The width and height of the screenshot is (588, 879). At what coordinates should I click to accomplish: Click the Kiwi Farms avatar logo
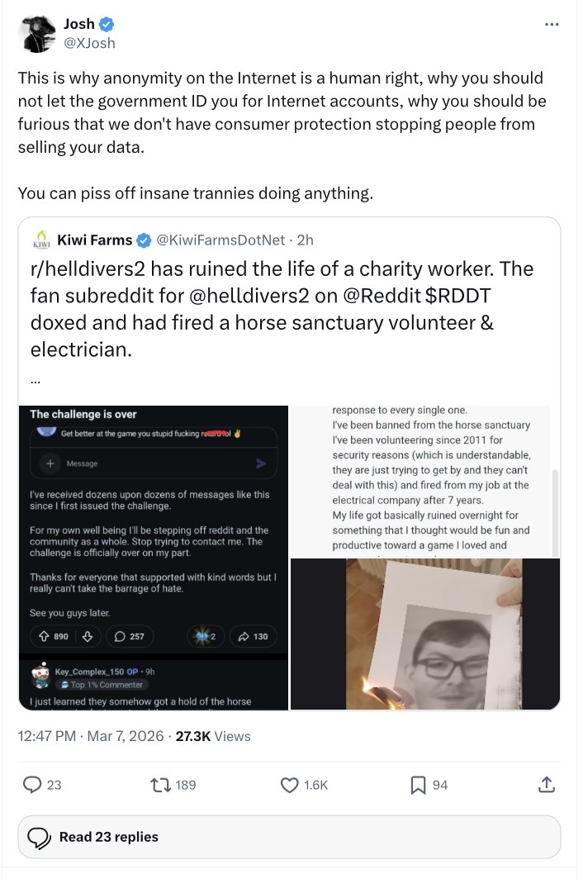42,240
